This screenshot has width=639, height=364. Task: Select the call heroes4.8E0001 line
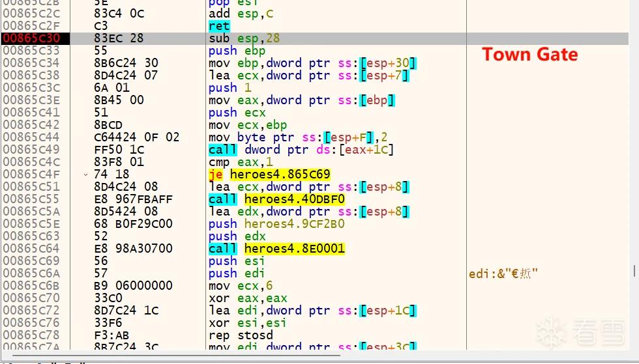click(x=276, y=248)
